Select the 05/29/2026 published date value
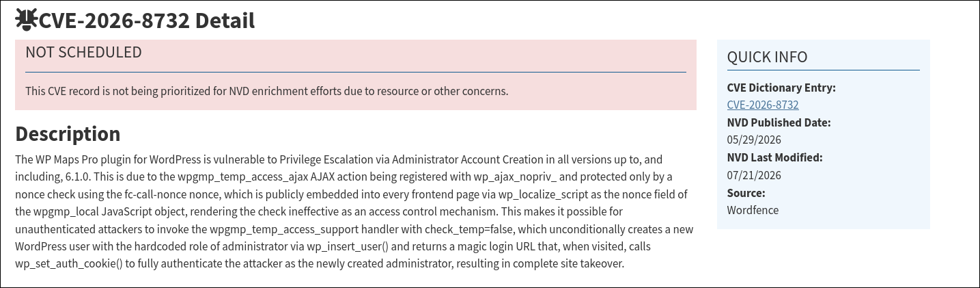 click(754, 140)
